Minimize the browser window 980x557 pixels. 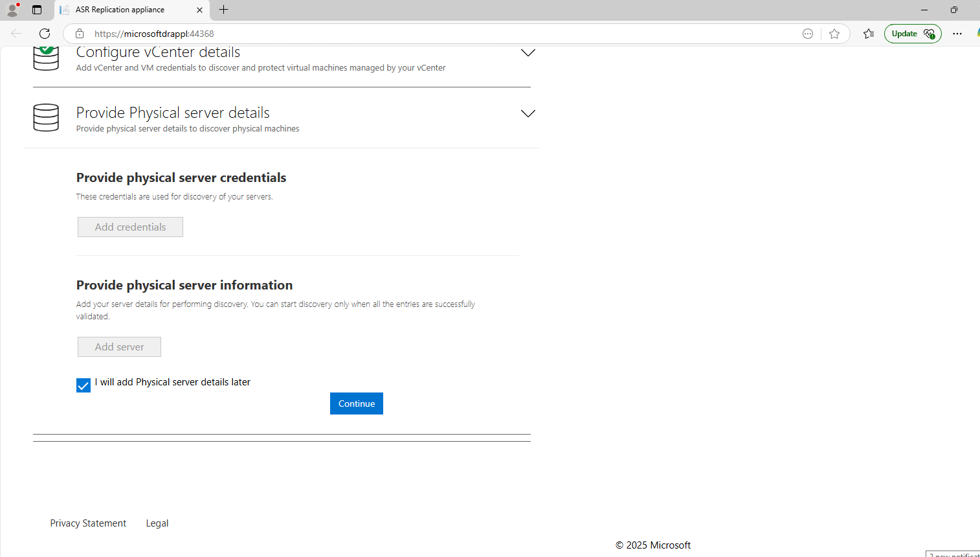924,10
